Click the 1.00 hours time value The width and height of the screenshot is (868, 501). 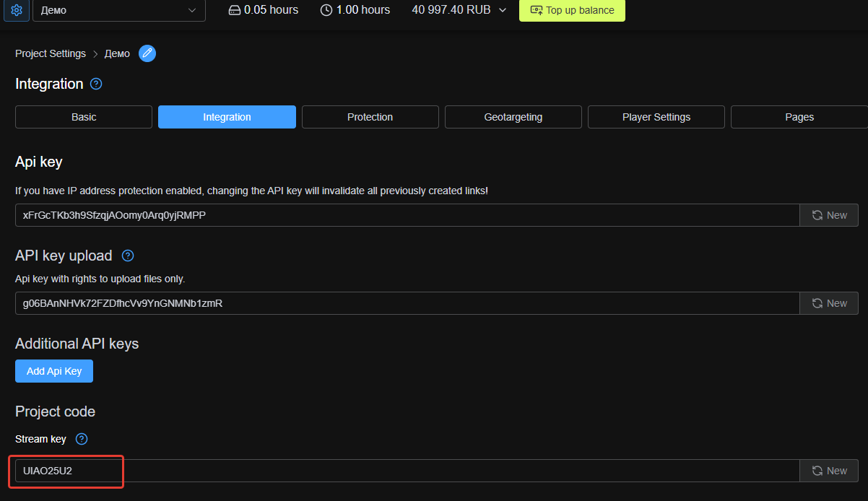click(363, 10)
